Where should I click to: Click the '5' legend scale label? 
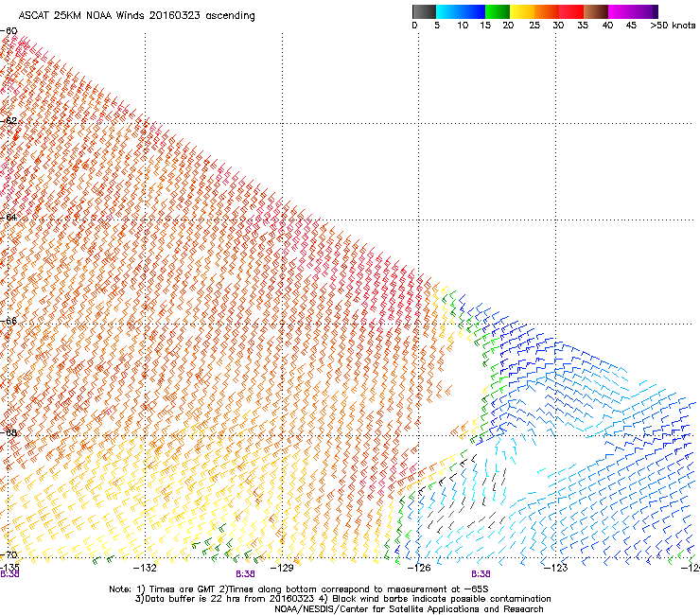click(x=437, y=26)
